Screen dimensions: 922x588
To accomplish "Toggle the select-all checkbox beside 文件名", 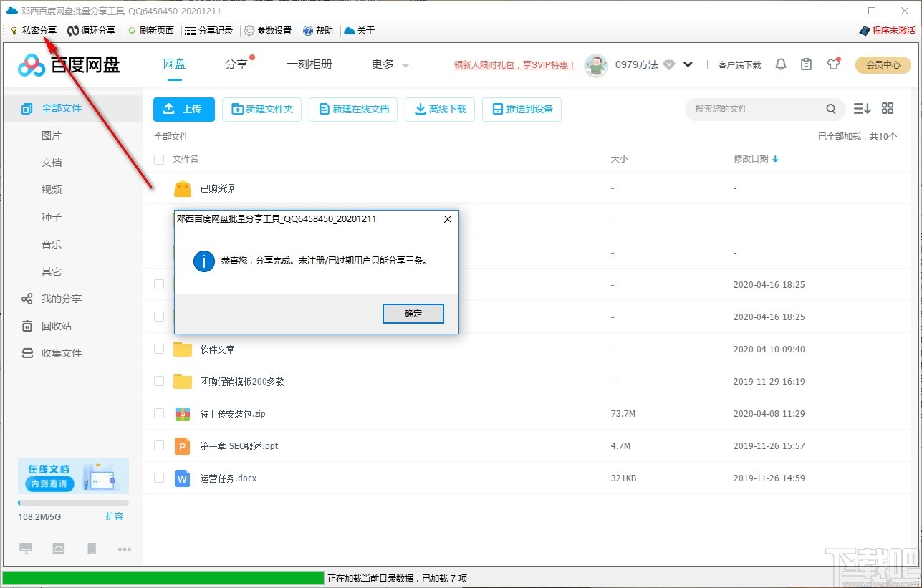I will coord(159,159).
